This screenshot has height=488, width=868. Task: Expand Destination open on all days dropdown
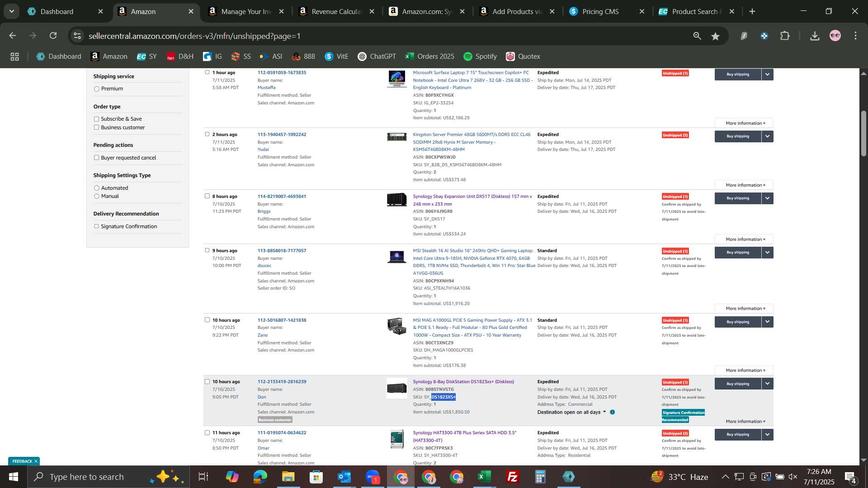[572, 412]
